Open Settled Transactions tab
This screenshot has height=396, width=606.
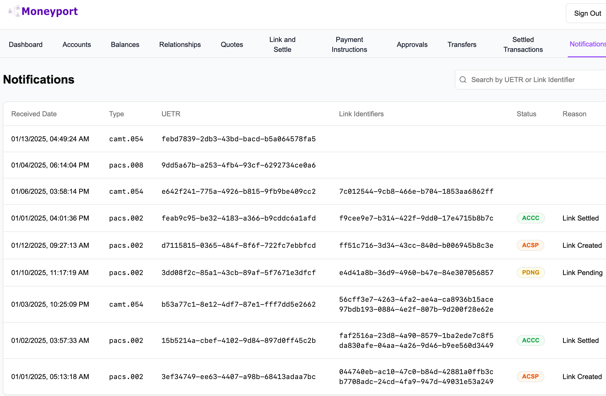523,44
